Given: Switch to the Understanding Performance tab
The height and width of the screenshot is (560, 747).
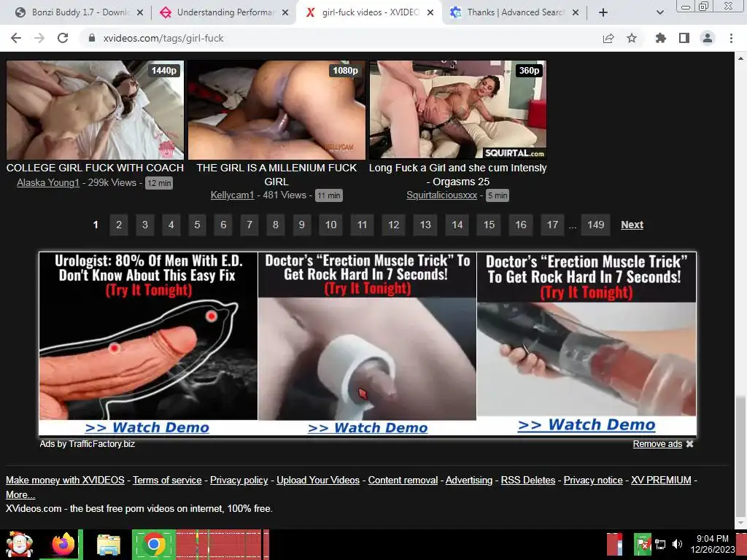Looking at the screenshot, I should (x=224, y=13).
